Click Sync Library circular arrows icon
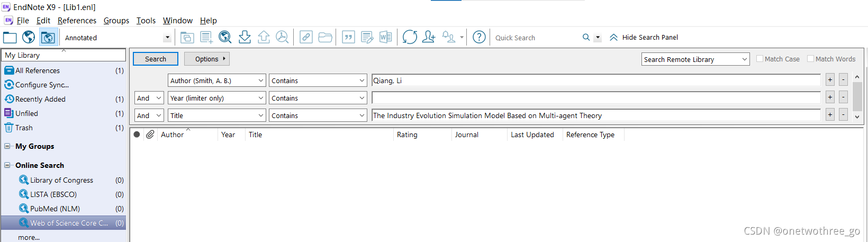This screenshot has width=868, height=242. pos(410,37)
